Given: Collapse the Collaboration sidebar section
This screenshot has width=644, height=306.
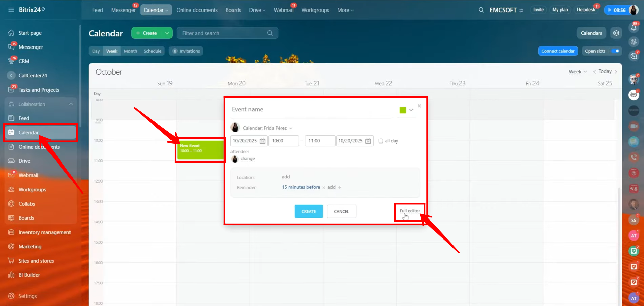Looking at the screenshot, I should click(71, 104).
